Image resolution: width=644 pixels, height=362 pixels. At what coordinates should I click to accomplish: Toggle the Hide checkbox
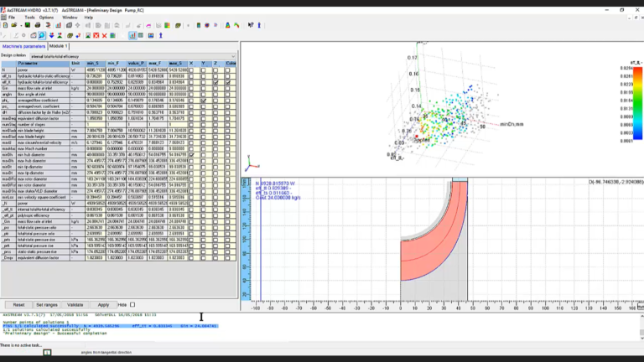[132, 305]
